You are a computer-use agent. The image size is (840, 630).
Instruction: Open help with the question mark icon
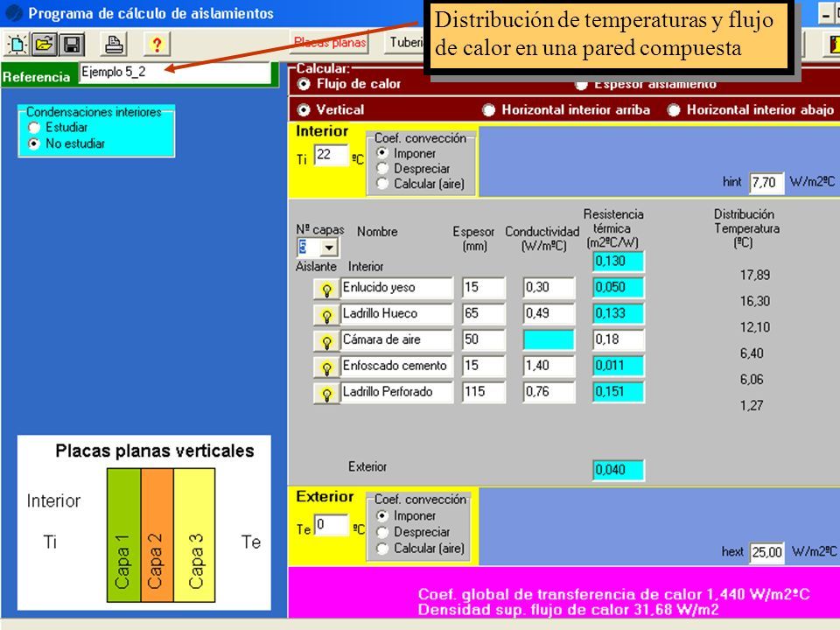tap(157, 45)
